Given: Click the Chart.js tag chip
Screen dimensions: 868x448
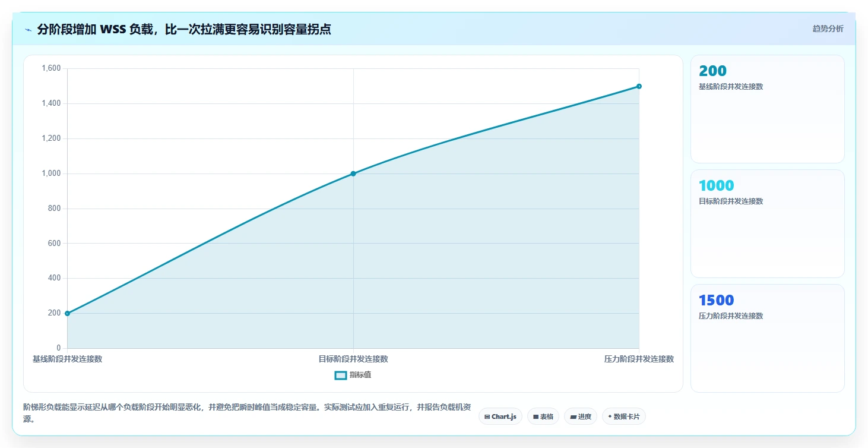Looking at the screenshot, I should click(500, 417).
